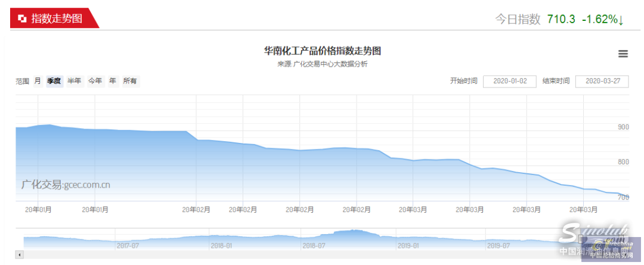Screen dimensions: 644x265
Task: Click the end date field 2020-03-27
Action: click(602, 82)
